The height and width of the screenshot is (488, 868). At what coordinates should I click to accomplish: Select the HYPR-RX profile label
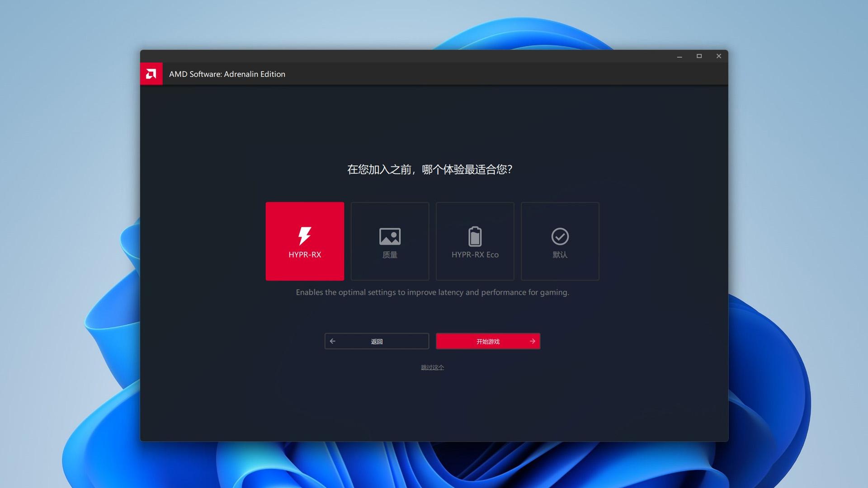pos(305,254)
